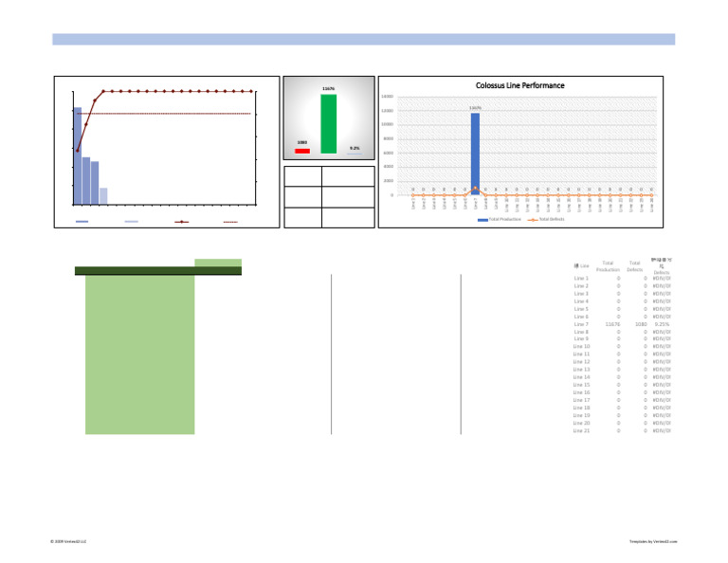Open the sort icon beside Line header
728x563 pixels.
[x=576, y=266]
